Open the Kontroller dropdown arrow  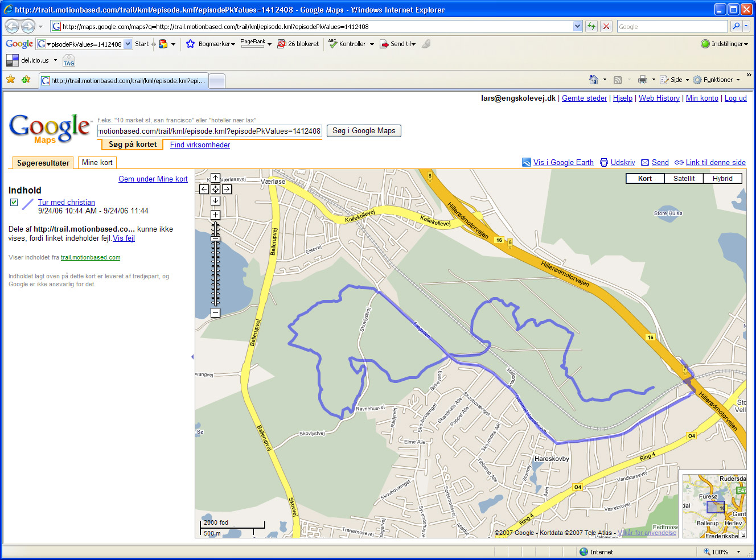tap(372, 44)
